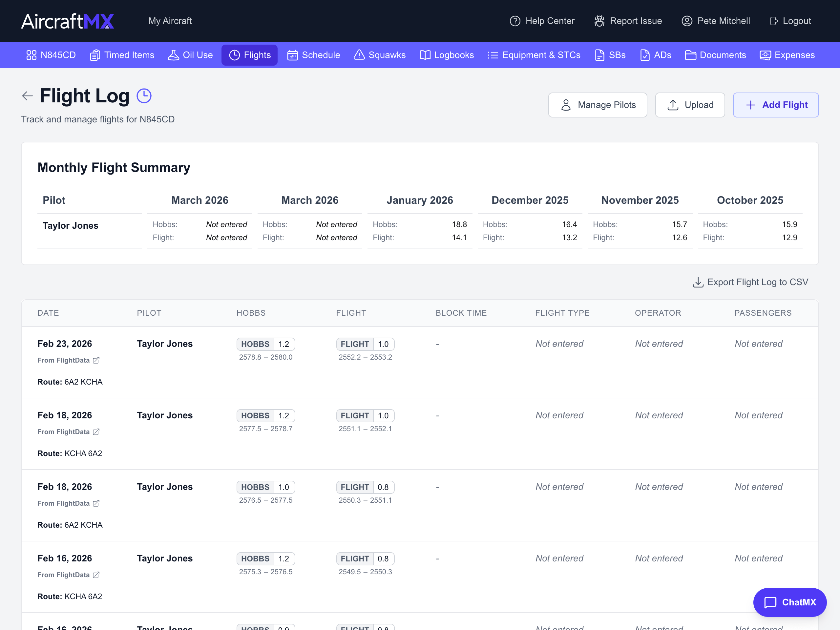Viewport: 840px width, 630px height.
Task: Select the Logbooks tab label
Action: point(454,55)
